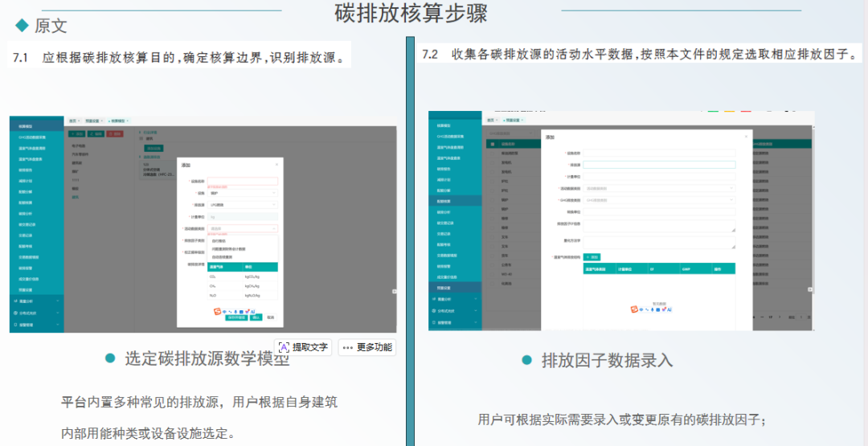Click the Sogou AI icon in right dialog
Image resolution: width=868 pixels, height=446 pixels.
point(669,309)
